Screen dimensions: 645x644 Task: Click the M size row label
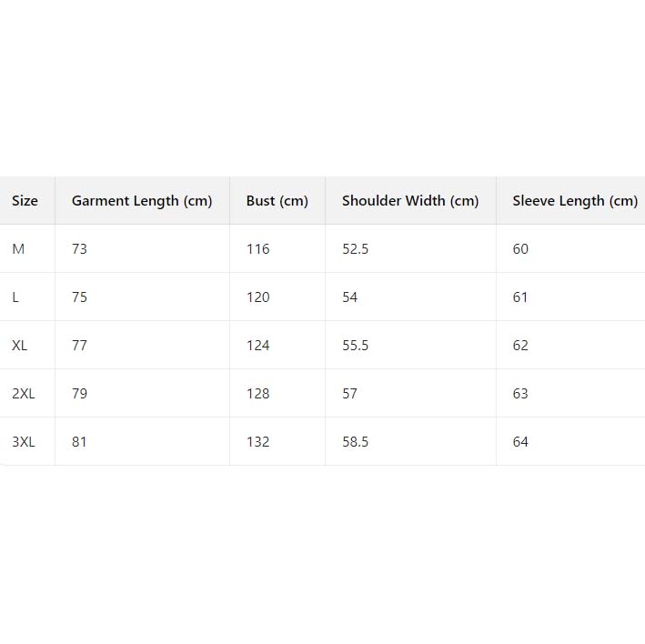point(18,249)
